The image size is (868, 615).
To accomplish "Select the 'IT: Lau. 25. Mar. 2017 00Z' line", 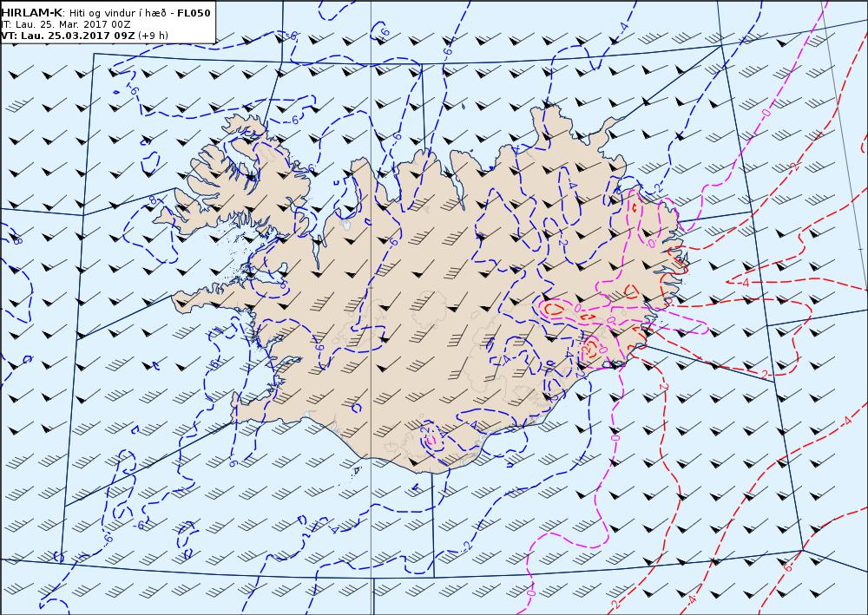I will [65, 24].
